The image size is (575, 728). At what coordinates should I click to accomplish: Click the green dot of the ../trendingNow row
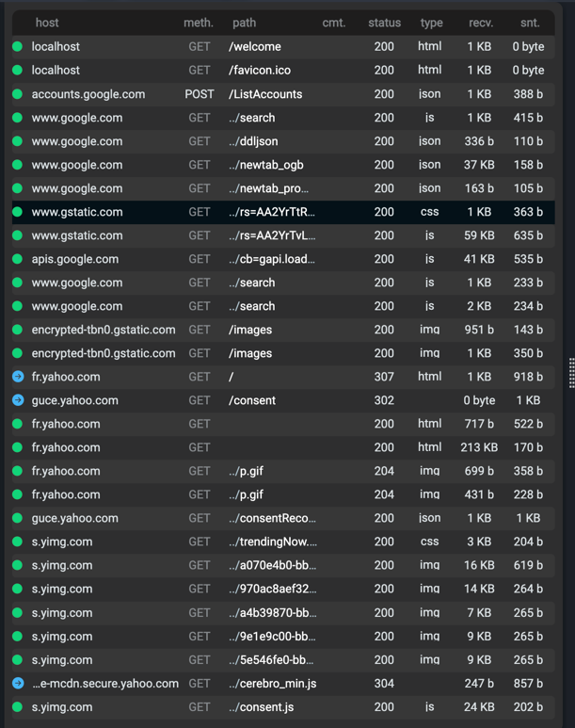coord(18,542)
